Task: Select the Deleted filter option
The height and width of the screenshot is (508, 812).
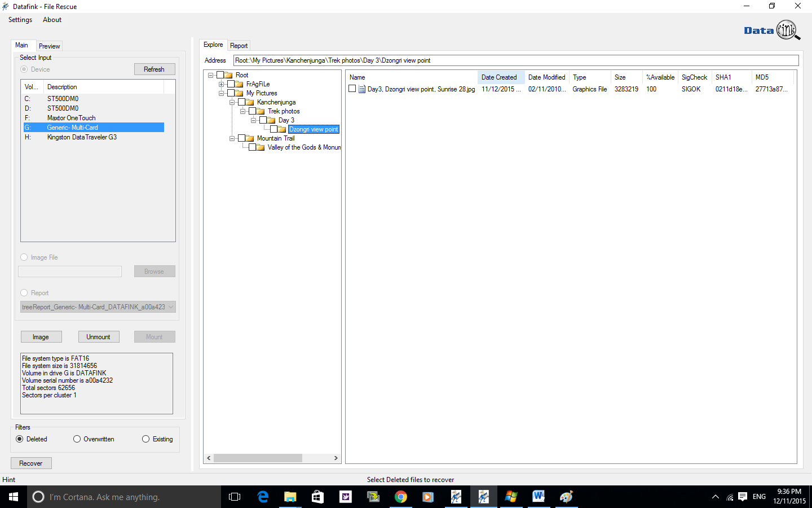Action: [20, 439]
